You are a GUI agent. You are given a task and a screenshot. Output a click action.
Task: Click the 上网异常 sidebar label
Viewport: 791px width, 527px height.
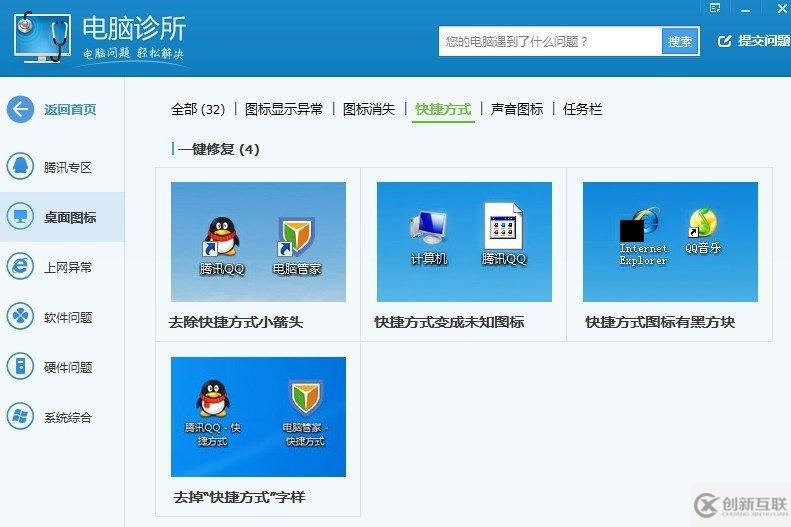coord(68,267)
